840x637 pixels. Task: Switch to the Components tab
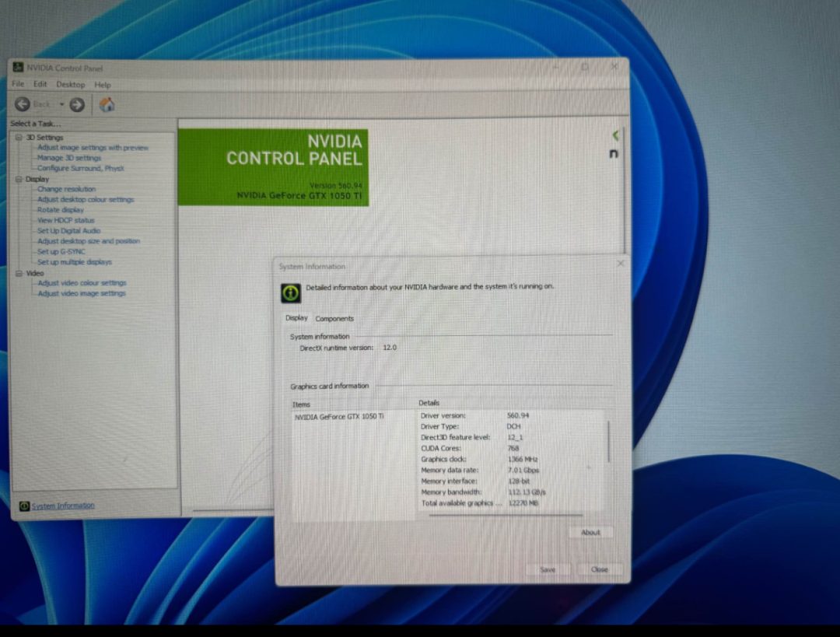click(x=334, y=318)
